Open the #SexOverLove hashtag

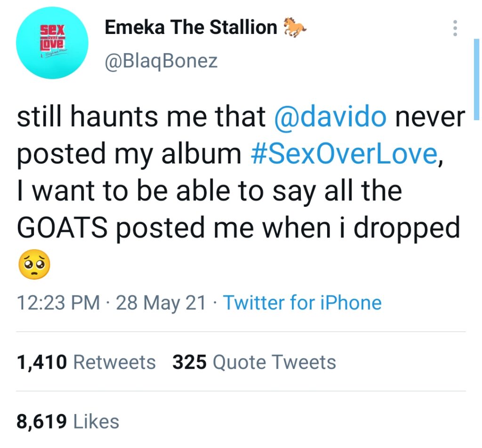tap(344, 155)
